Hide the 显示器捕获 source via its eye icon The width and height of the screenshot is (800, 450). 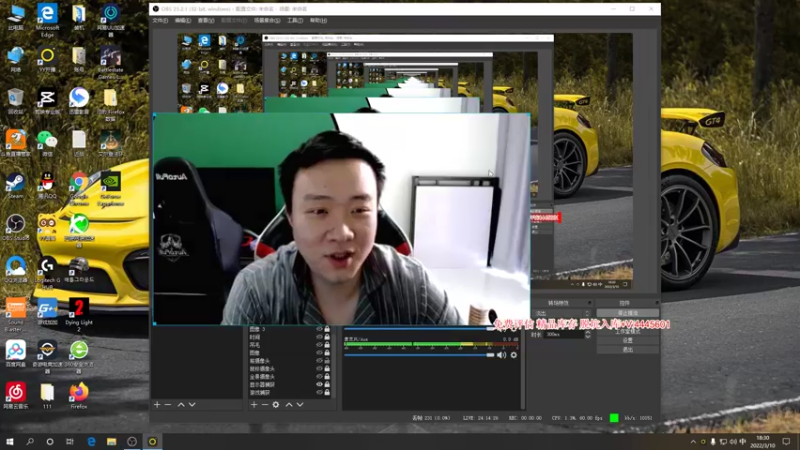319,385
